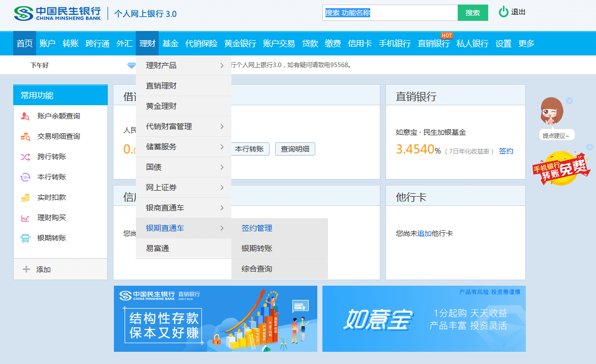
Task: Click the 银期转账 bus icon
Action: (x=25, y=238)
